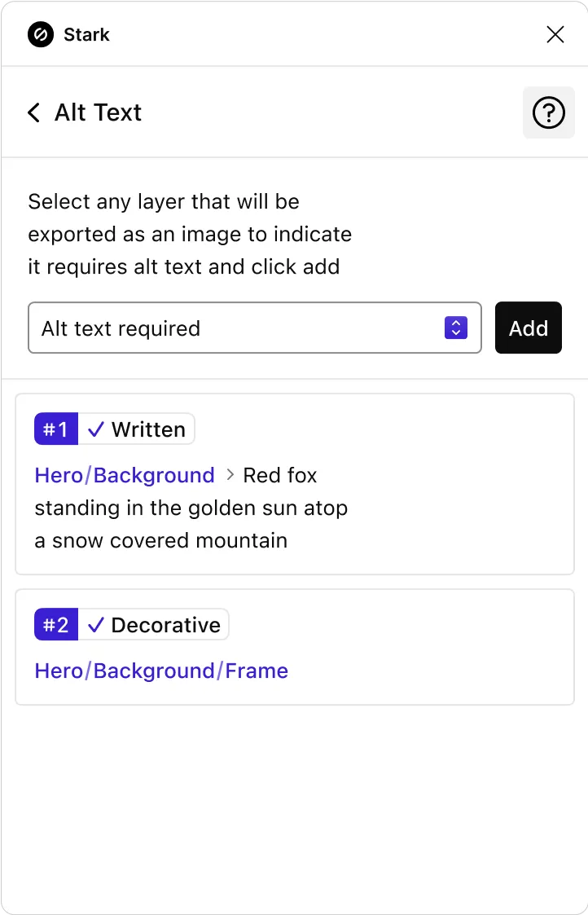Screen dimensions: 588x915
Task: Click the Decorative status checkmark tag
Action: pyautogui.click(x=153, y=624)
